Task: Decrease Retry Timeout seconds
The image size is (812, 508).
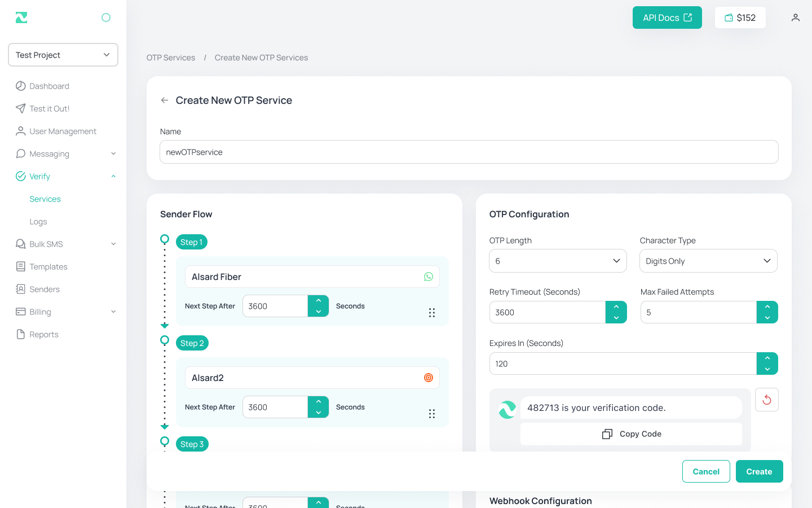Action: [x=616, y=318]
